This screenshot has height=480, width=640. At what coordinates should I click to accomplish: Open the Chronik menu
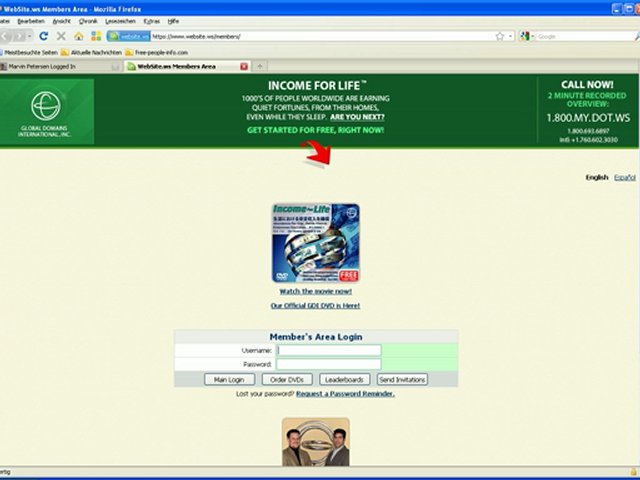89,20
